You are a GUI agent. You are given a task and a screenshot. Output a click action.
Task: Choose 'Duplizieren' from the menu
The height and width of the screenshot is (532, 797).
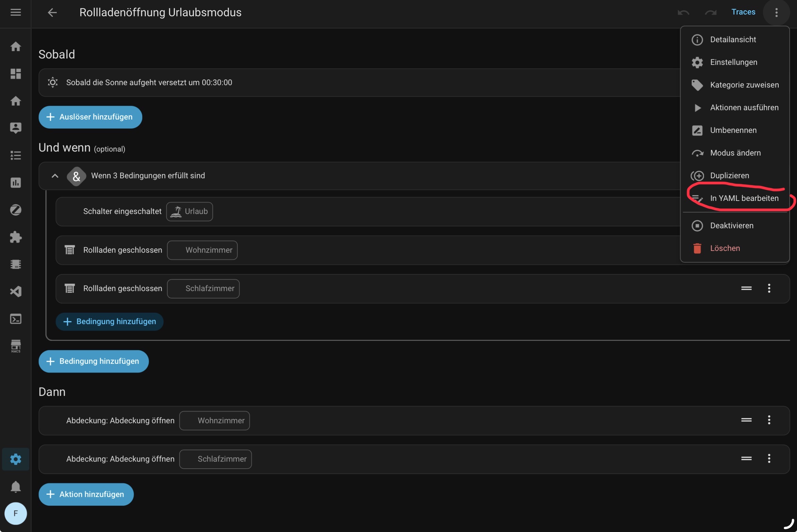[730, 176]
